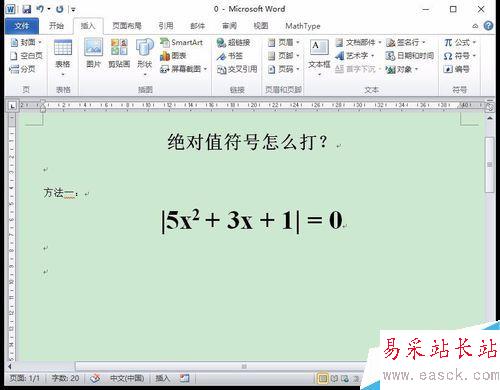The image size is (500, 390).
Task: Insert a cross-reference (交叉引用)
Action: 237,69
